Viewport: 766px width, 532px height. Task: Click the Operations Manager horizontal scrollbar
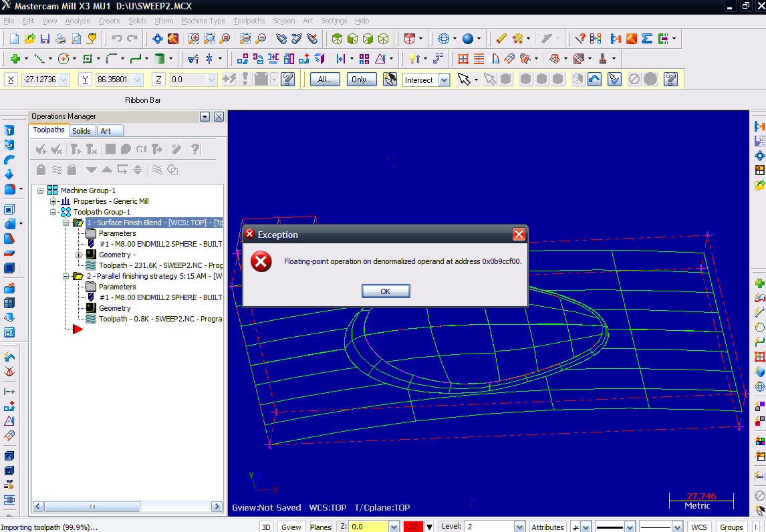tap(128, 507)
